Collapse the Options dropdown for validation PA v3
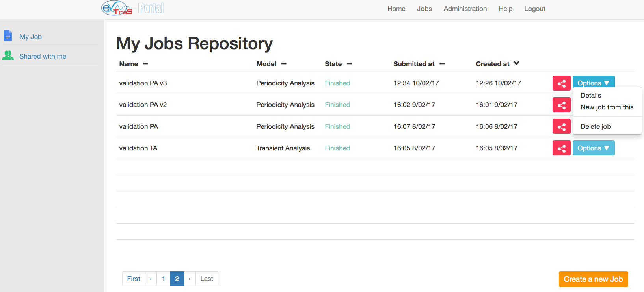 click(x=593, y=83)
